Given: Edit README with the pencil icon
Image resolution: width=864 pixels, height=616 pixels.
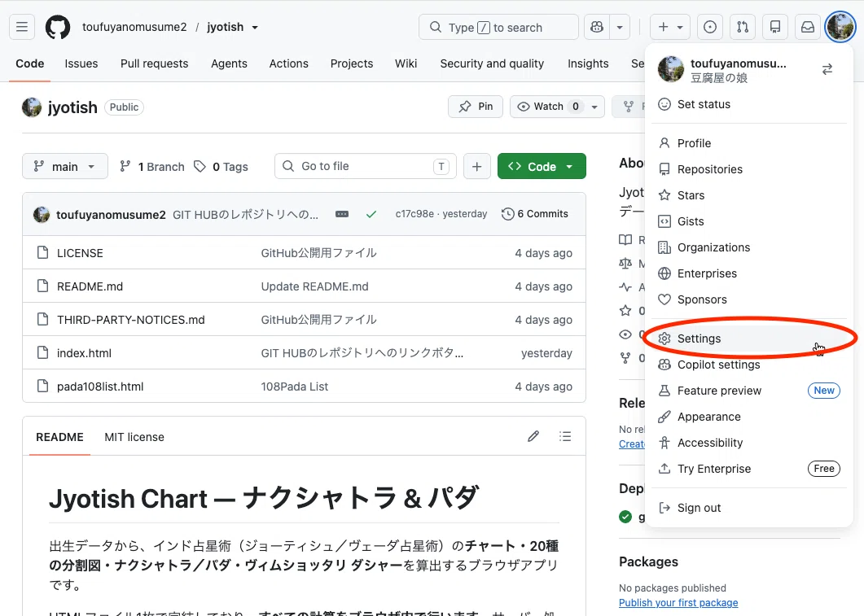Looking at the screenshot, I should pyautogui.click(x=533, y=436).
